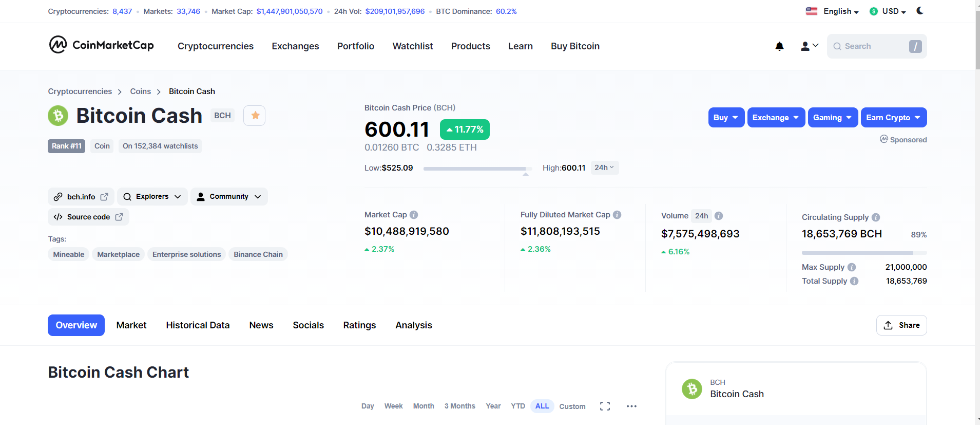Click the Marketplace tag
The height and width of the screenshot is (427, 980).
[118, 254]
